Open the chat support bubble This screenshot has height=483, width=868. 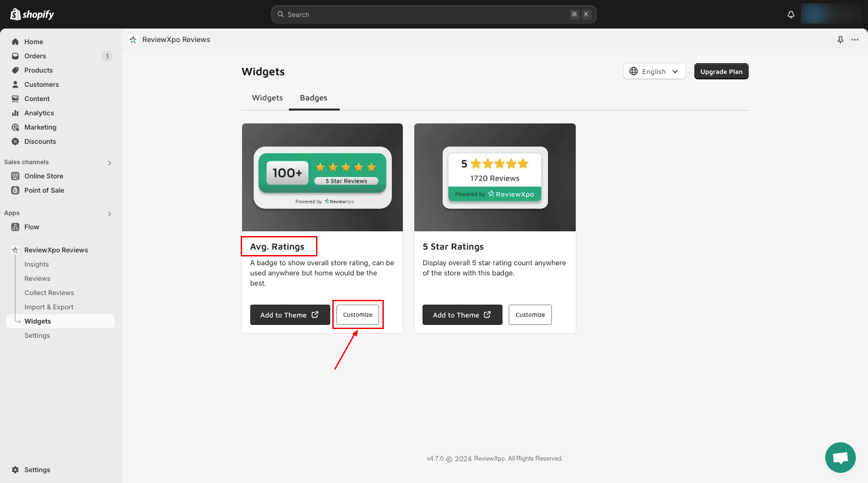pyautogui.click(x=840, y=458)
